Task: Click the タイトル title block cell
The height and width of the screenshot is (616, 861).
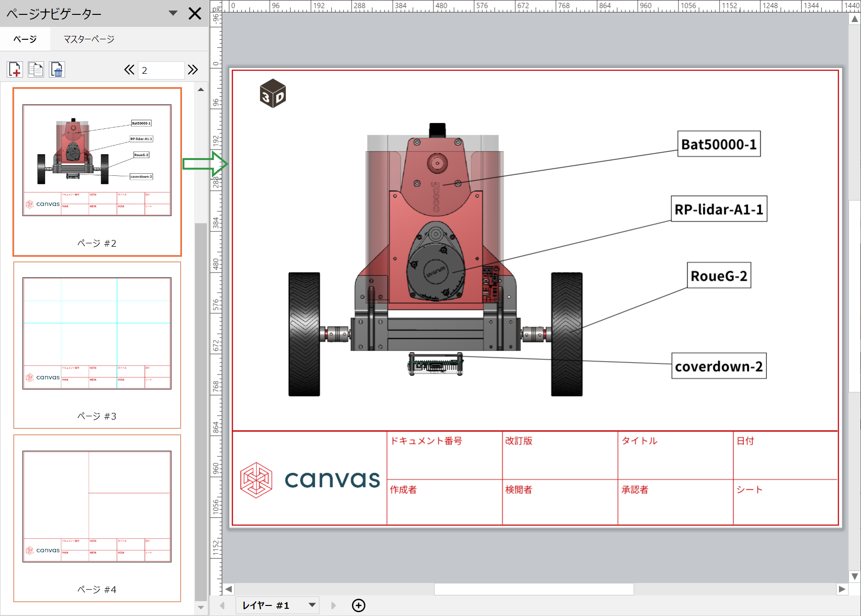Action: coord(675,455)
